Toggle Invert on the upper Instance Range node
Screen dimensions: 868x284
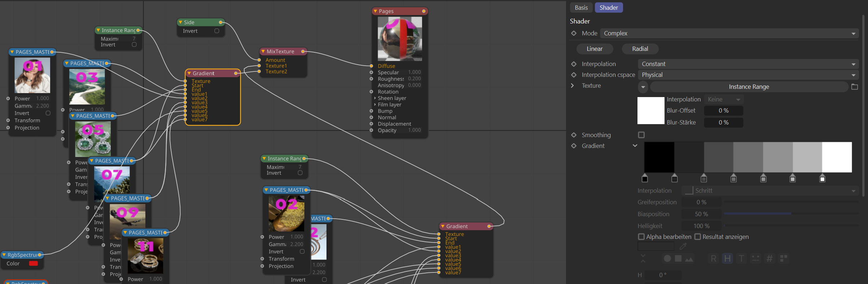click(x=134, y=45)
